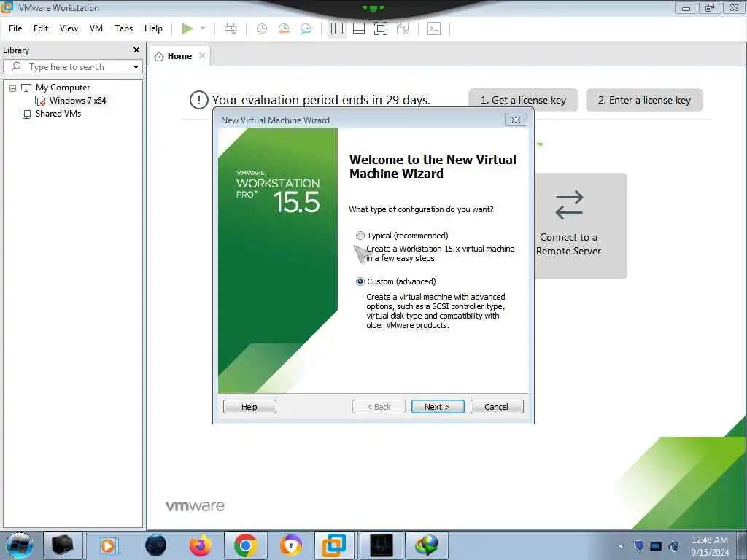Click the wizard Help button
This screenshot has height=560, width=747.
249,407
